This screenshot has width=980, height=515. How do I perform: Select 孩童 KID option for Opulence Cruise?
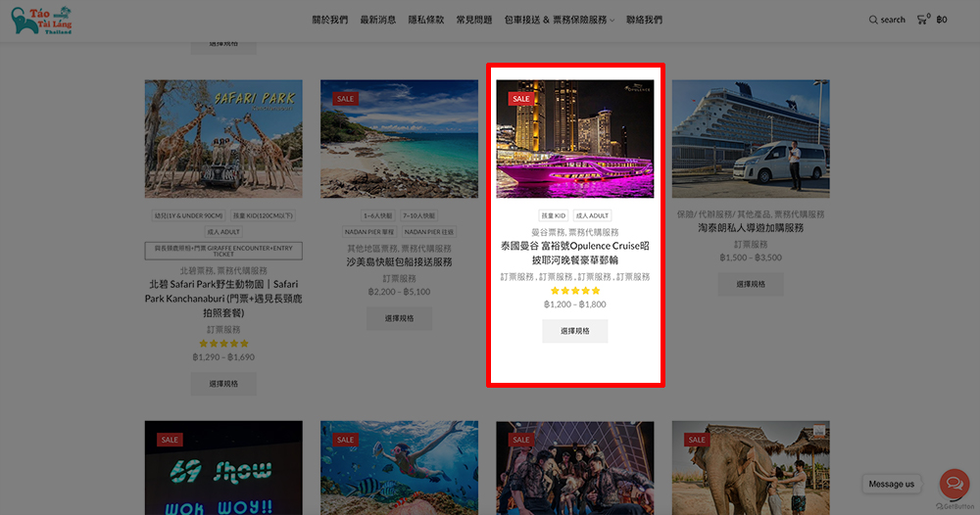point(553,216)
